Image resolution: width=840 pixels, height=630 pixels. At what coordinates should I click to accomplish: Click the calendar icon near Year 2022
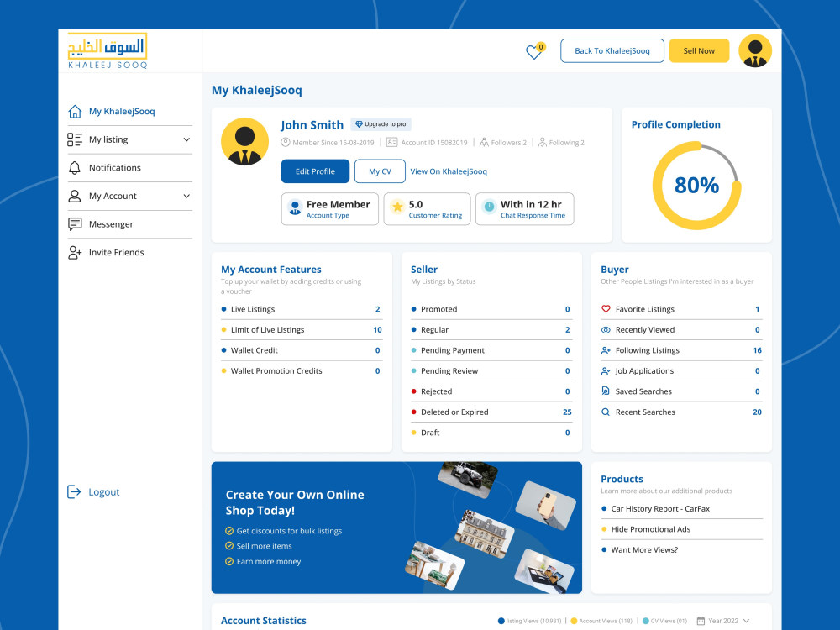pyautogui.click(x=701, y=621)
